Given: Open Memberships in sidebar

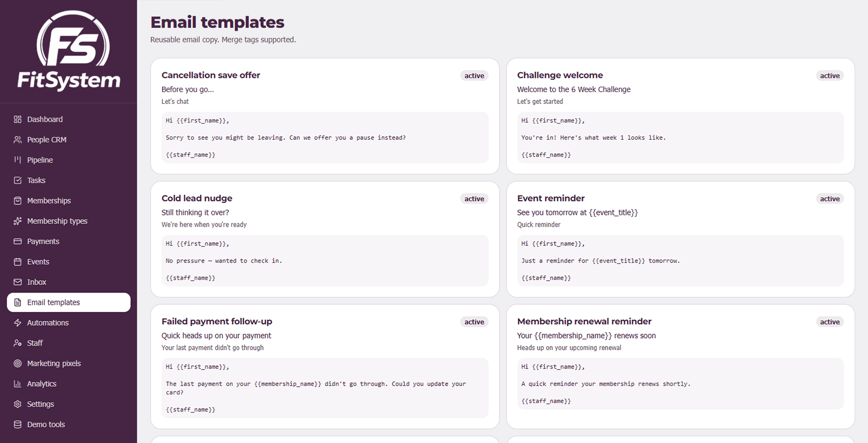Looking at the screenshot, I should tap(69, 201).
